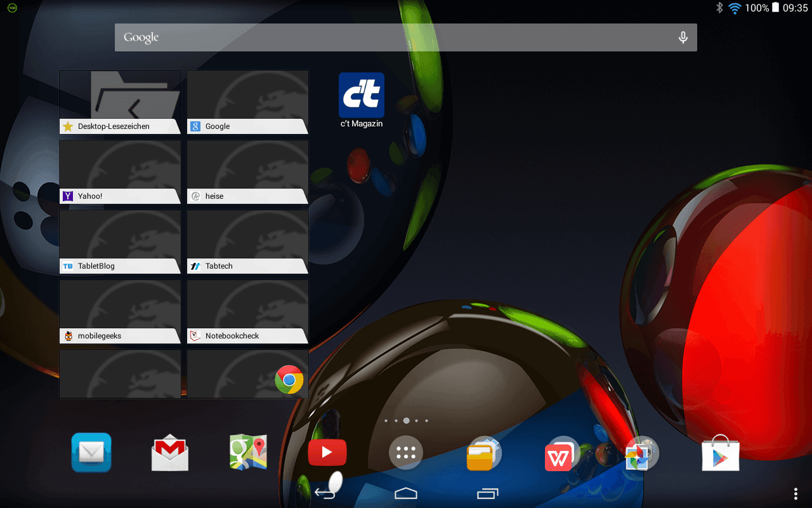Open the yellow file manager folder
Image resolution: width=812 pixels, height=508 pixels.
tap(484, 453)
